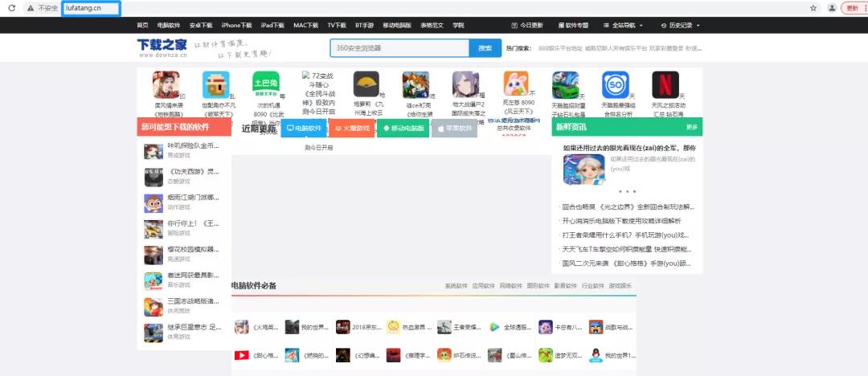Screen dimensions: 868x376
Task: Expand the 历史记录 dropdown
Action: [681, 26]
